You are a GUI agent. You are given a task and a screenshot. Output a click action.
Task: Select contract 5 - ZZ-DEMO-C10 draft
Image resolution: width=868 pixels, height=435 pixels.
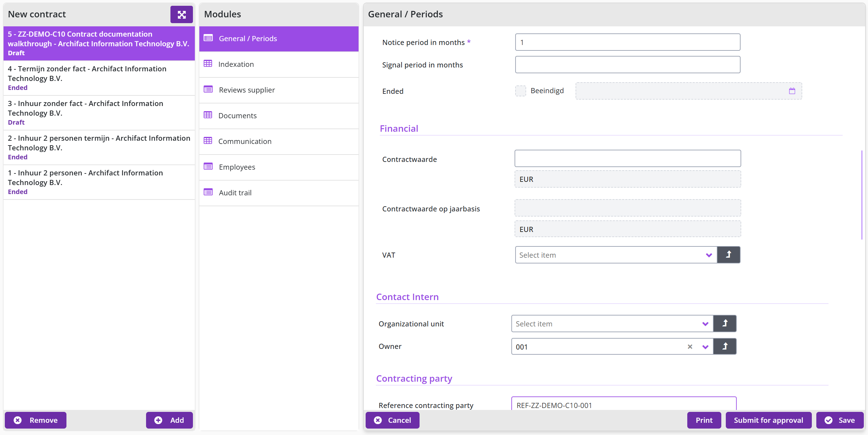tap(99, 43)
